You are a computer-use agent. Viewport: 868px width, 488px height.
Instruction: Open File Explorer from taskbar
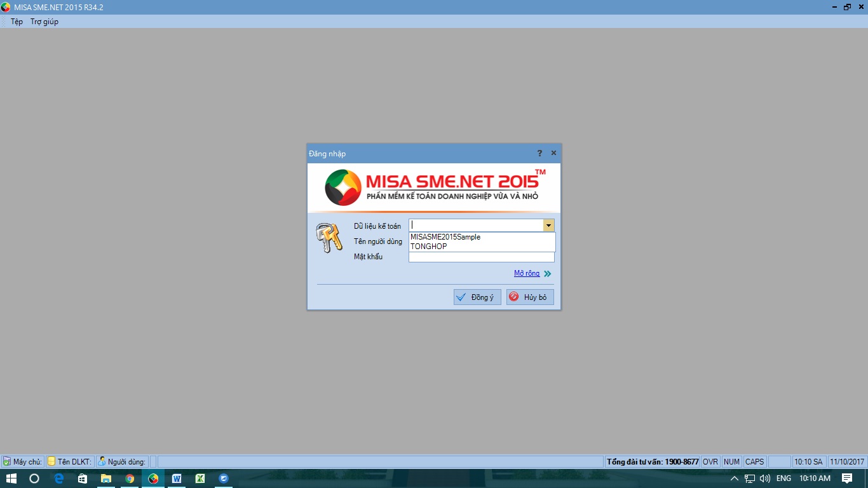click(x=106, y=478)
